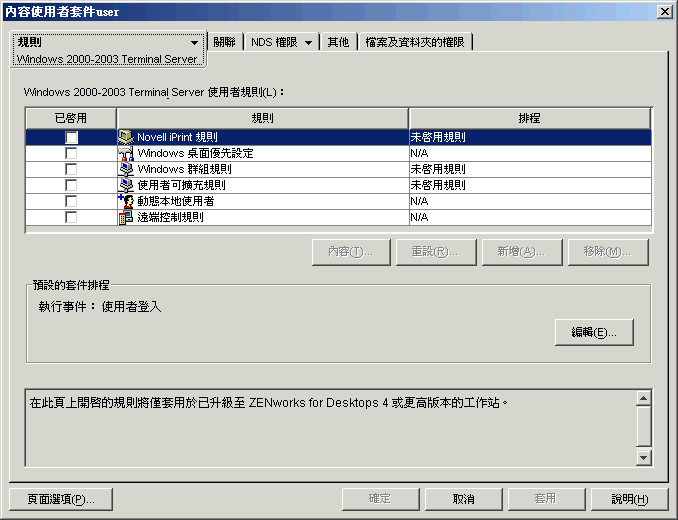Click the Windows 桌面優先設定 icon
This screenshot has width=678, height=520.
pyautogui.click(x=126, y=153)
